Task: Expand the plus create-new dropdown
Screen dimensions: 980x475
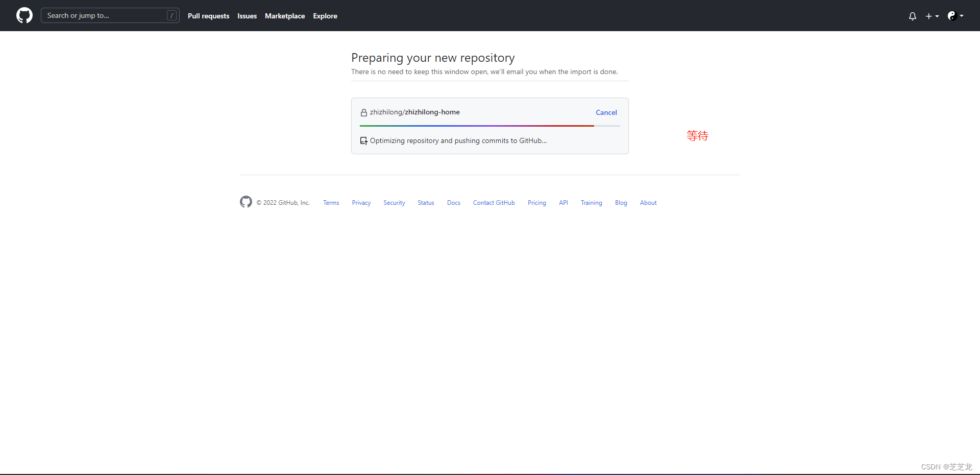Action: (932, 16)
